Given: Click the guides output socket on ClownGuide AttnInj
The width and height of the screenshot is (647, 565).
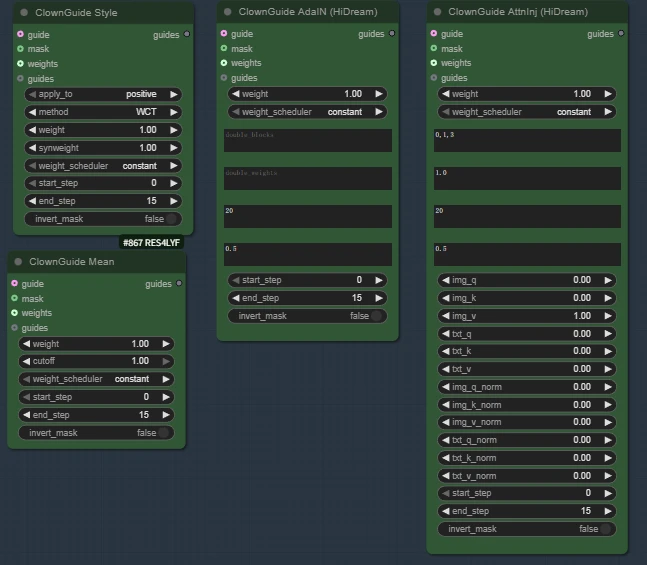Looking at the screenshot, I should pyautogui.click(x=621, y=34).
